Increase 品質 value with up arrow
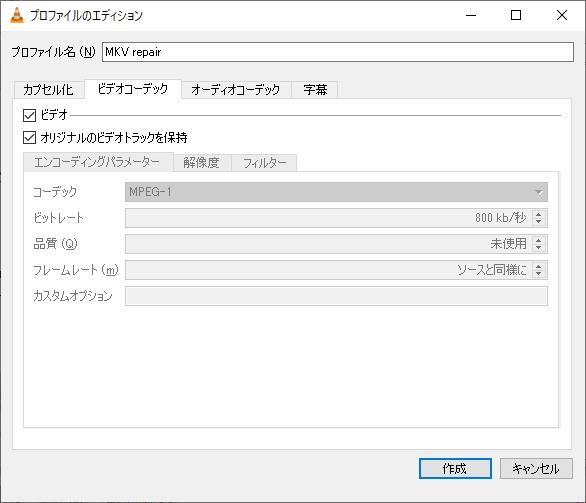This screenshot has height=503, width=586. click(x=539, y=240)
